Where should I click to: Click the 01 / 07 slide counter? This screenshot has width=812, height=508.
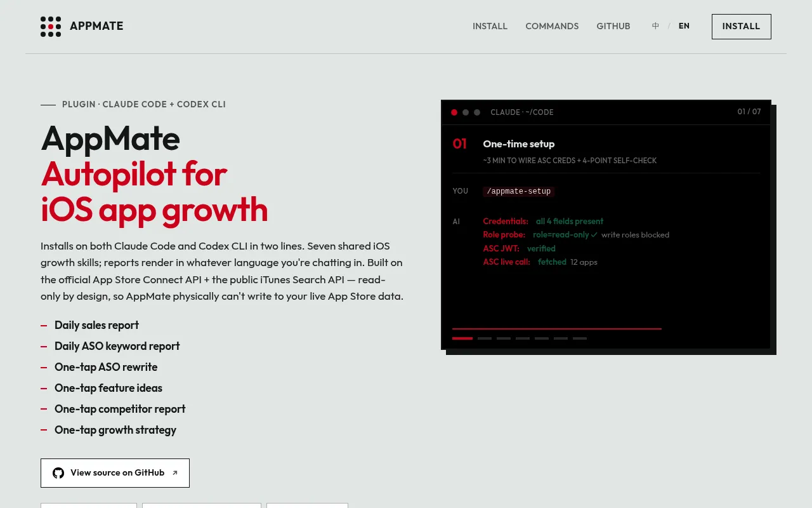tap(749, 112)
